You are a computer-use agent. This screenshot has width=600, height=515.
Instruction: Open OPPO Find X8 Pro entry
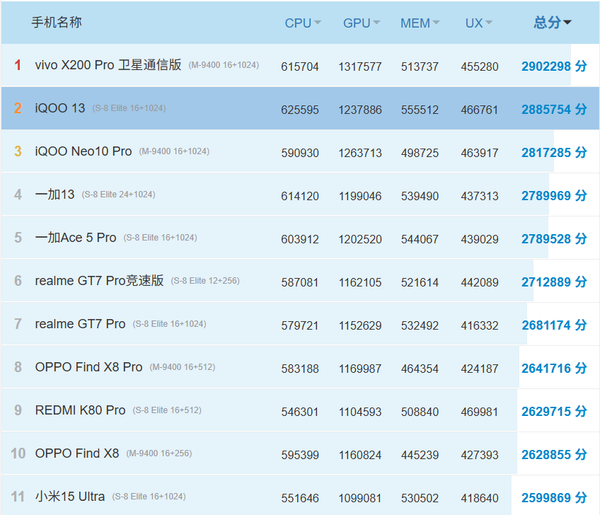tap(88, 367)
